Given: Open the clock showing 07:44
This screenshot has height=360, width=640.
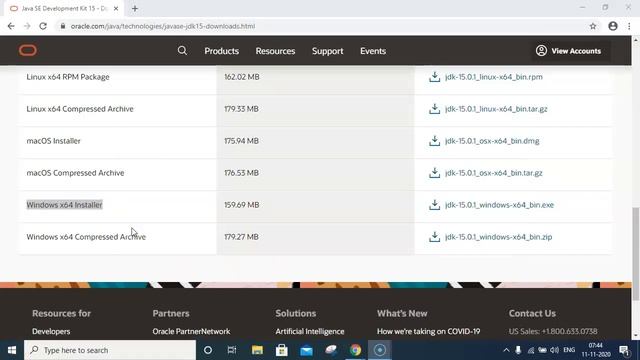Looking at the screenshot, I should (596, 350).
